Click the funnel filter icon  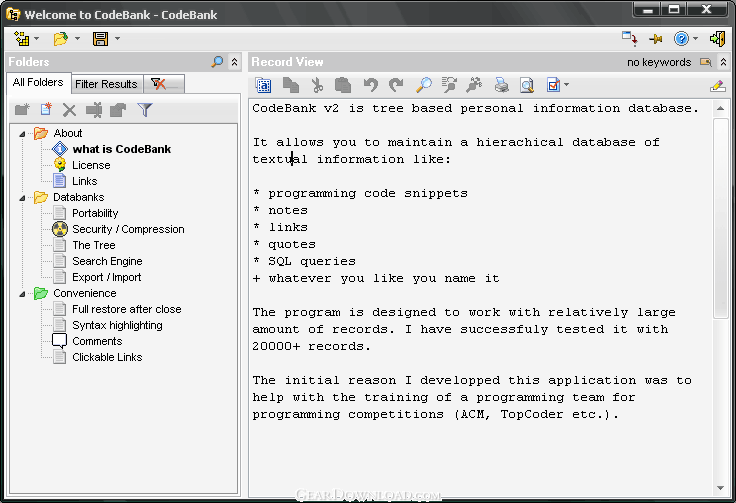point(145,110)
